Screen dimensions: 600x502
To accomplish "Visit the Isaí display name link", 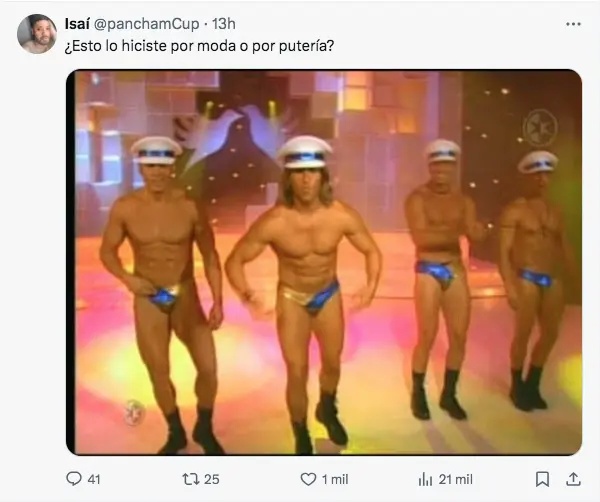I will [x=77, y=24].
